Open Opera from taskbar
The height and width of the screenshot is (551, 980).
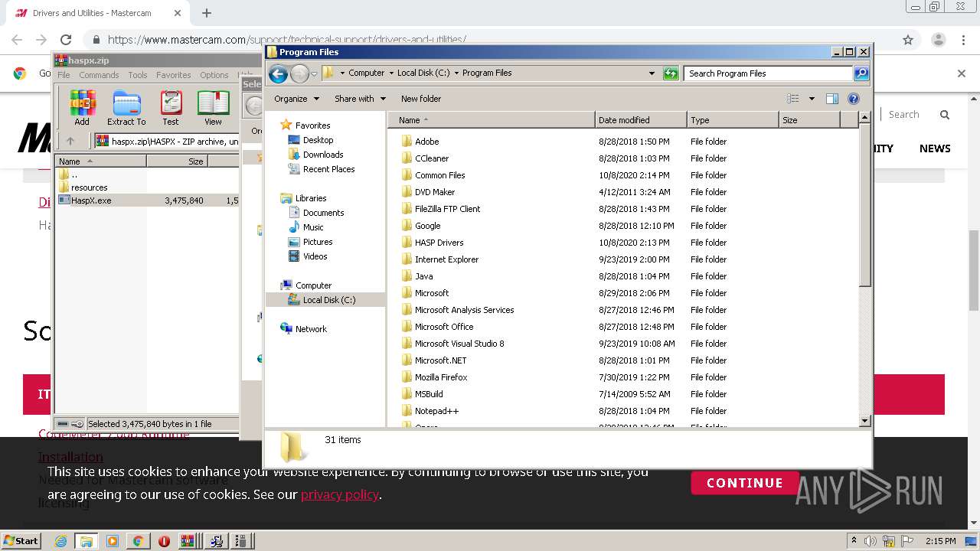(x=164, y=541)
